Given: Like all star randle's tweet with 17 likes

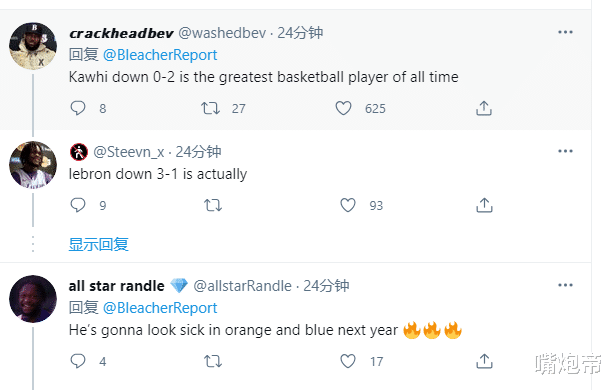Looking at the screenshot, I should 348,361.
